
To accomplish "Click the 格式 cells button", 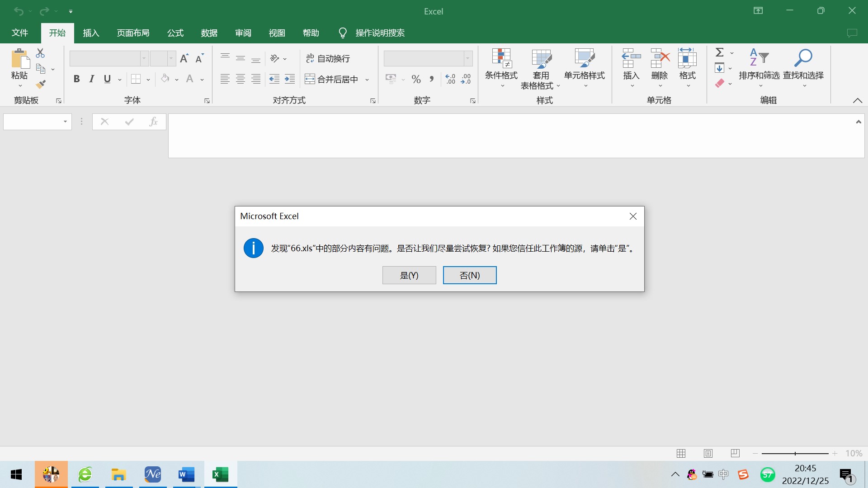I will coord(687,68).
